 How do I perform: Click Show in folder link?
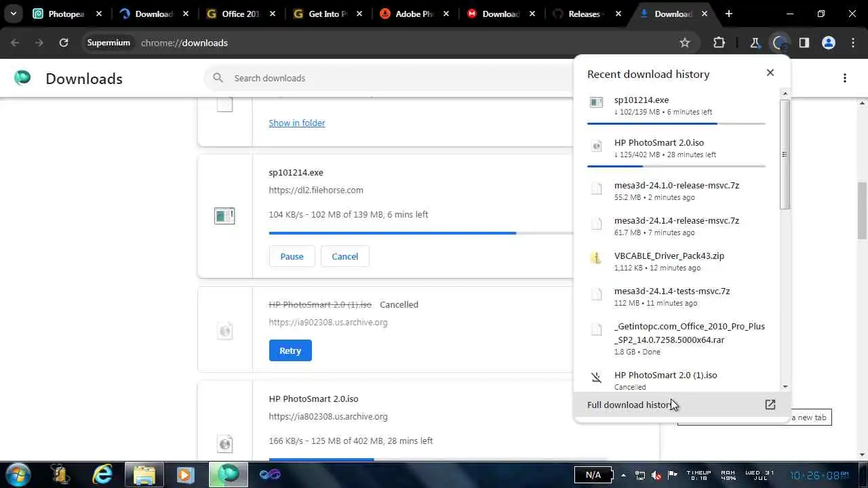[297, 123]
